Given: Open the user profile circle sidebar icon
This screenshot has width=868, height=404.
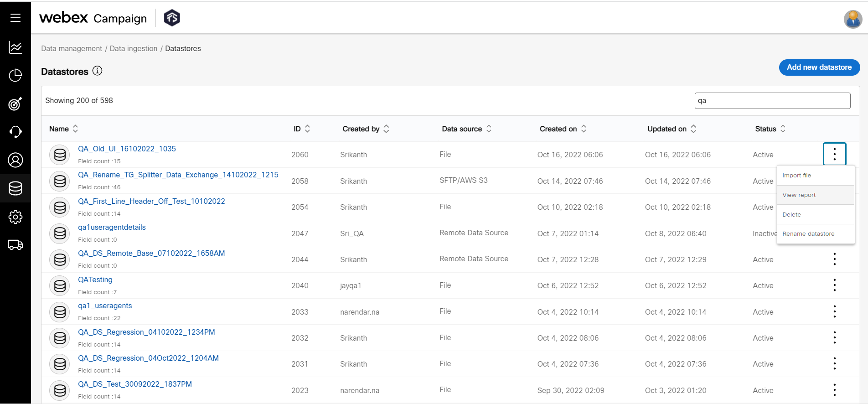Looking at the screenshot, I should (x=15, y=160).
